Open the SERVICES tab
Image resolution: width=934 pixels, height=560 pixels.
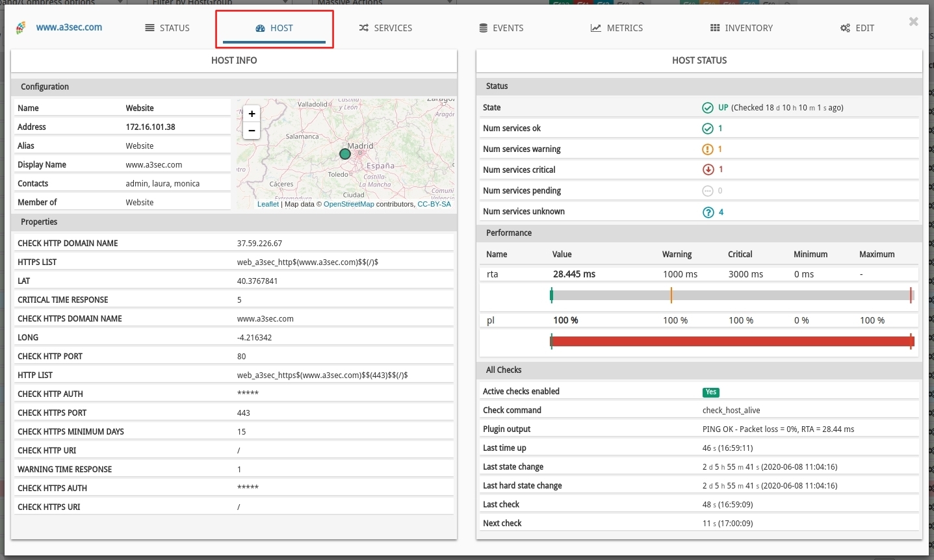pos(385,28)
